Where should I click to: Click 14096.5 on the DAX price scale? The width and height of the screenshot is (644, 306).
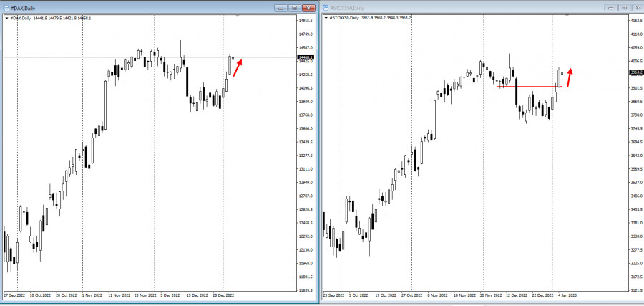307,88
